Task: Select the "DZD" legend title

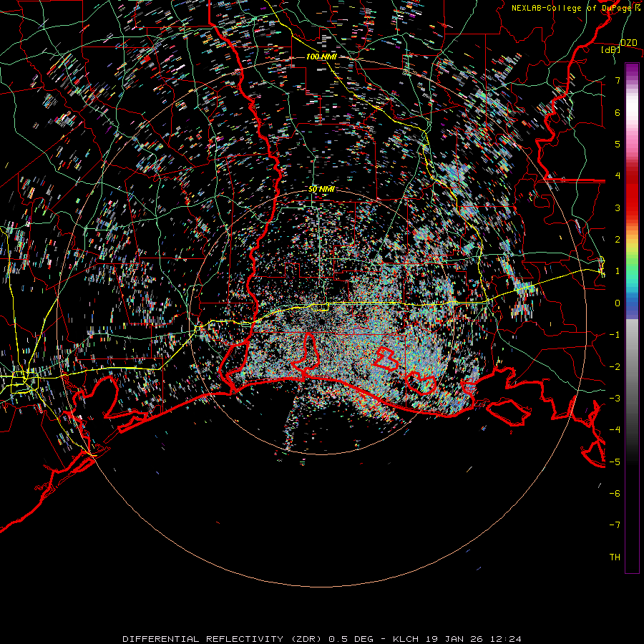Action: click(629, 43)
